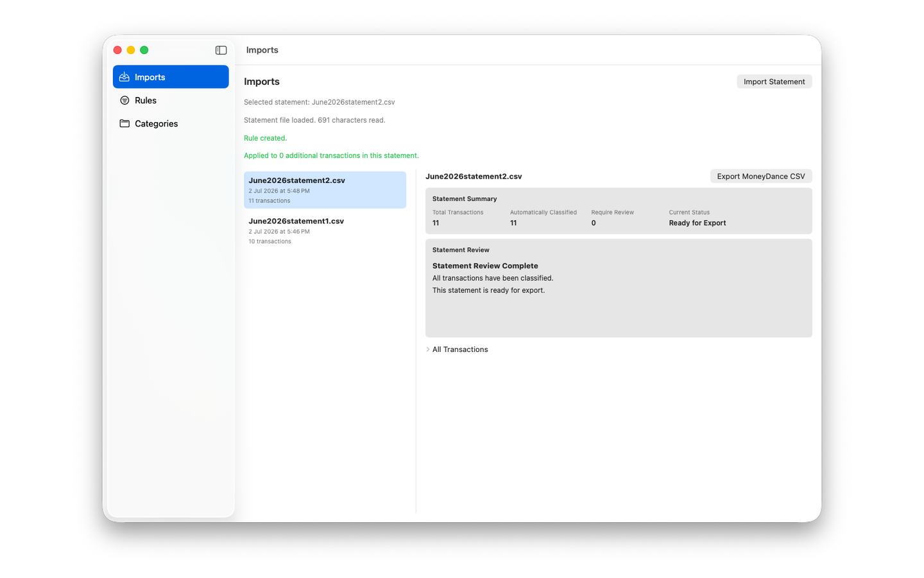Viewport: 924px width, 578px height.
Task: Select the Imports sidebar label
Action: [150, 77]
